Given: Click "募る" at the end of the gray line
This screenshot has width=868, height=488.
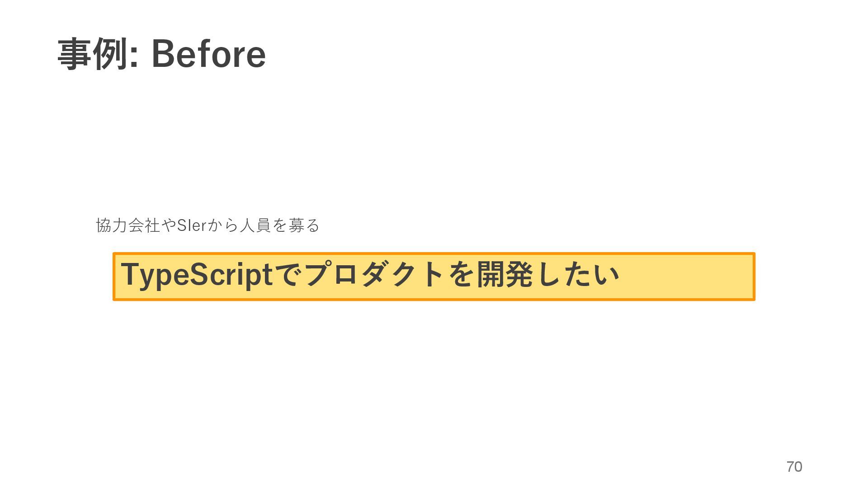Looking at the screenshot, I should (304, 225).
